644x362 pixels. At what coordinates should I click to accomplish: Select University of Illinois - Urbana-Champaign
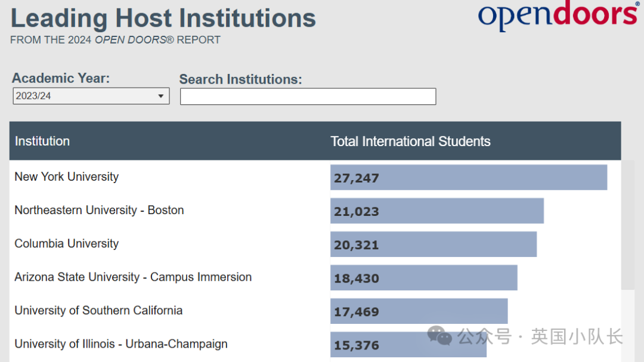[x=121, y=344]
